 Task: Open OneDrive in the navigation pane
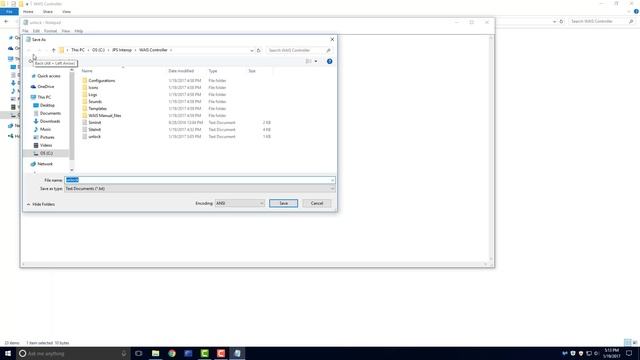point(46,87)
